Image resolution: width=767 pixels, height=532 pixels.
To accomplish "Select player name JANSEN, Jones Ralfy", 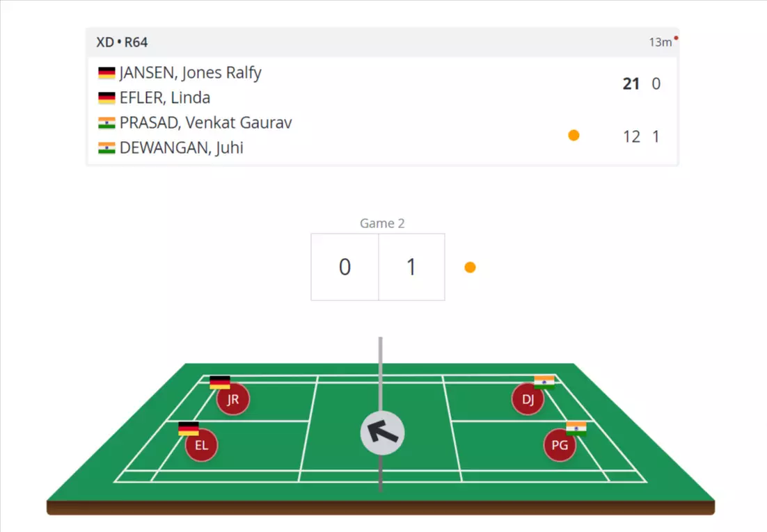I will click(x=190, y=73).
